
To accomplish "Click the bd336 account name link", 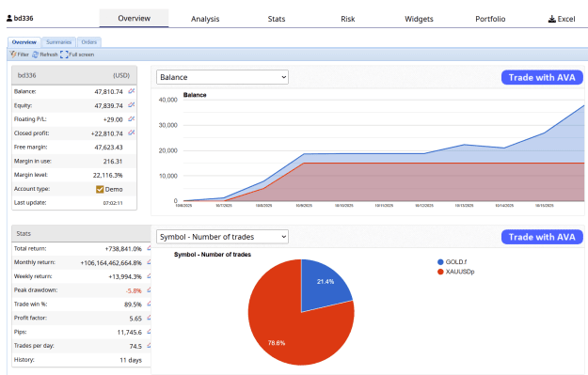I will (x=24, y=18).
